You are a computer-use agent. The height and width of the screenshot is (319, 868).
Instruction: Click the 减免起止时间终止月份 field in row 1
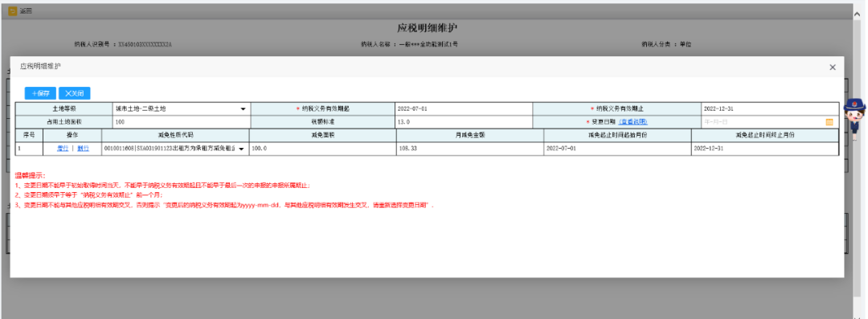(765, 149)
